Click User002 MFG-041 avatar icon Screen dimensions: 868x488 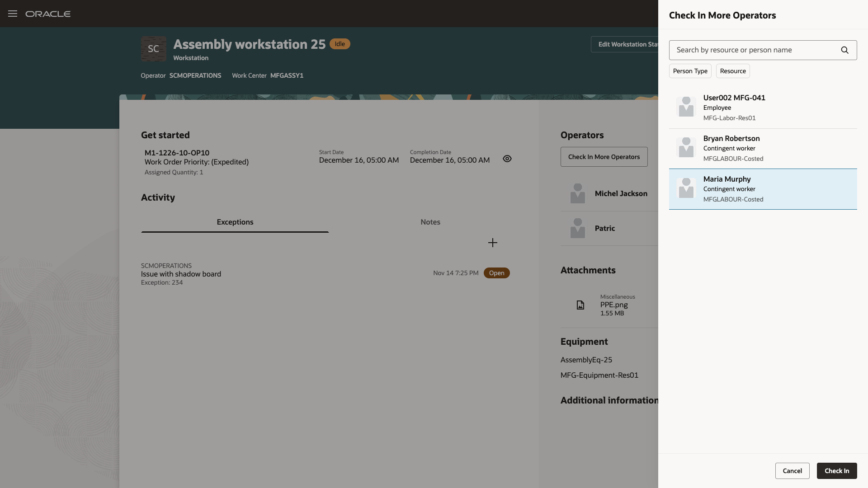(686, 107)
